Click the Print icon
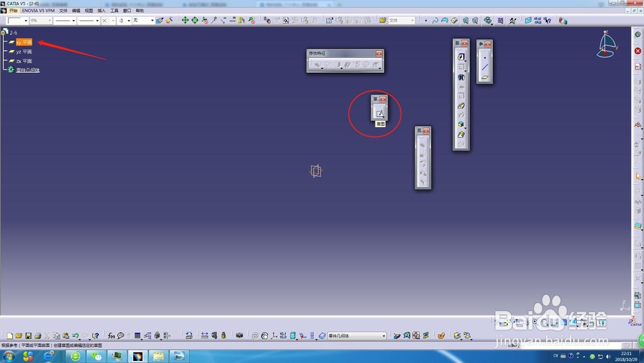This screenshot has width=644, height=363. [x=38, y=336]
